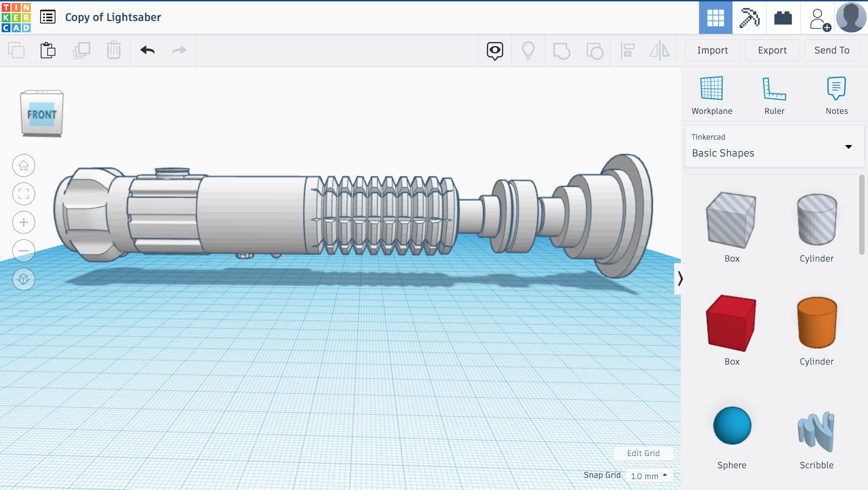Open the Snap Grid 1.0 mm dropdown
The height and width of the screenshot is (490, 868).
649,475
